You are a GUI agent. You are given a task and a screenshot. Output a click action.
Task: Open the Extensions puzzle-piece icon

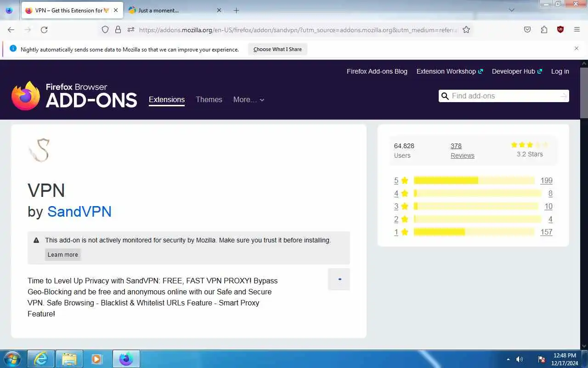tap(544, 29)
